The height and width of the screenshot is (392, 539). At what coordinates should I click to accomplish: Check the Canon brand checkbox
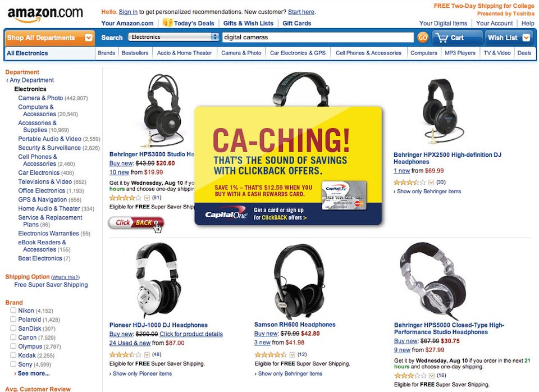(x=13, y=337)
